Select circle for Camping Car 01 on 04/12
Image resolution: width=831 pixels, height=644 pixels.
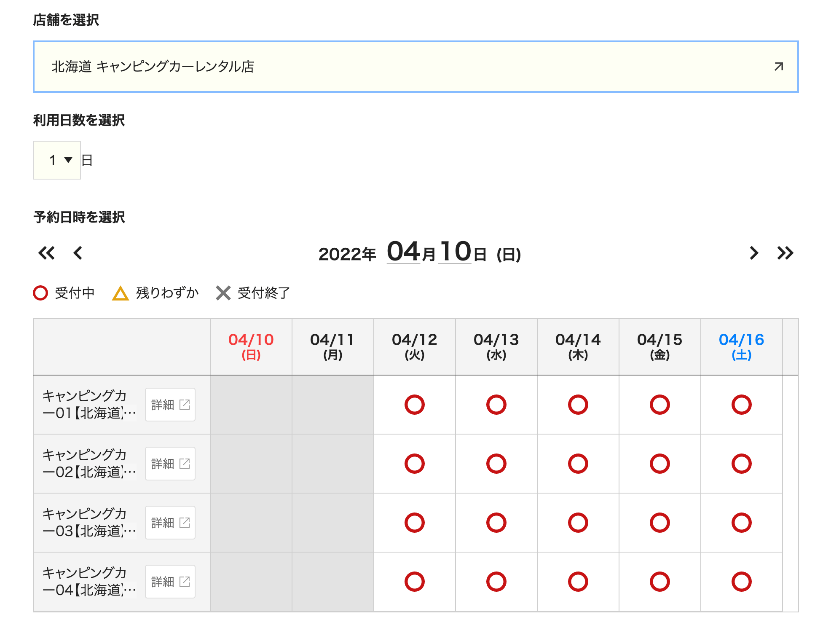click(x=415, y=405)
